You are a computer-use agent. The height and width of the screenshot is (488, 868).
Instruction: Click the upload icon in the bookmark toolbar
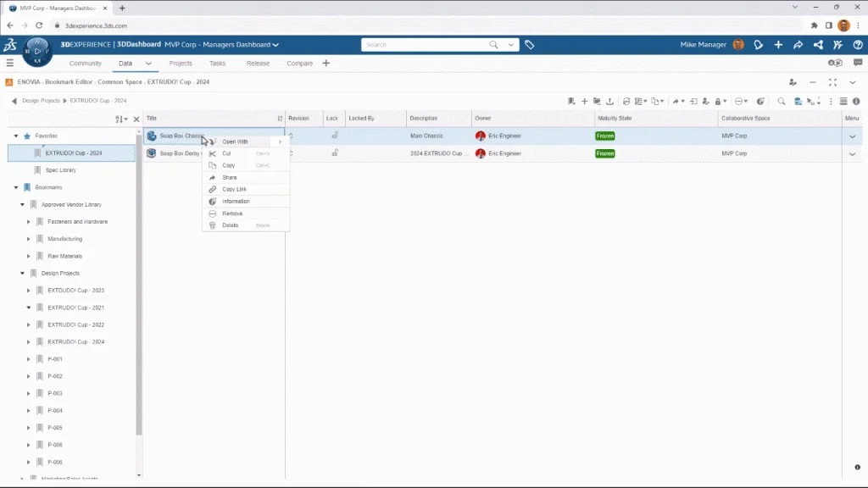click(x=609, y=102)
